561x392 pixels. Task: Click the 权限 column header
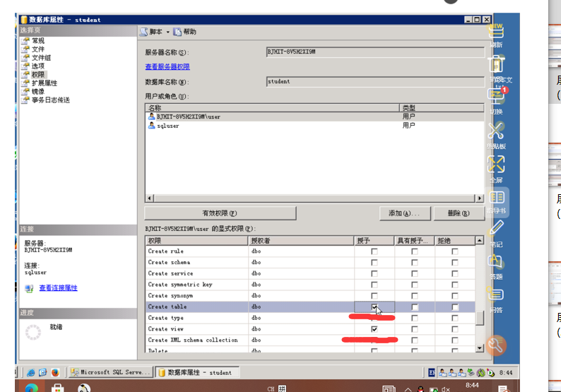196,240
